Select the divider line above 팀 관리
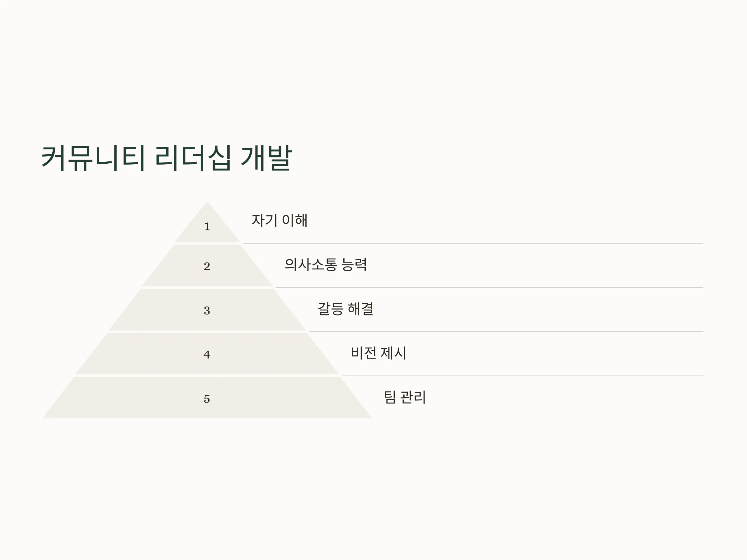747x560 pixels. (x=522, y=376)
